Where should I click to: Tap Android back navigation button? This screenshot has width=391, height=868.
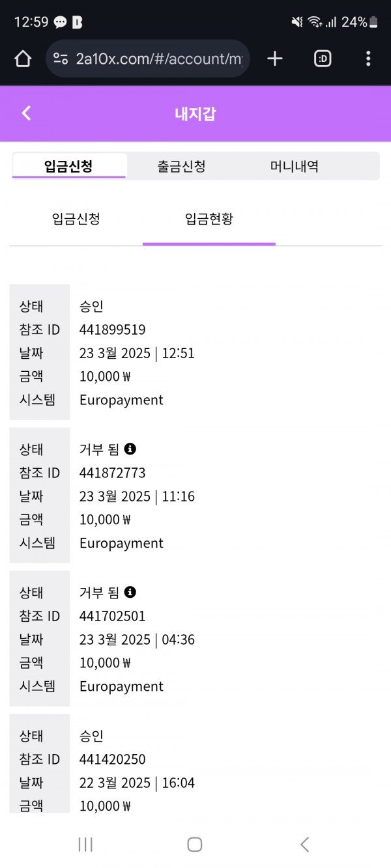(304, 845)
